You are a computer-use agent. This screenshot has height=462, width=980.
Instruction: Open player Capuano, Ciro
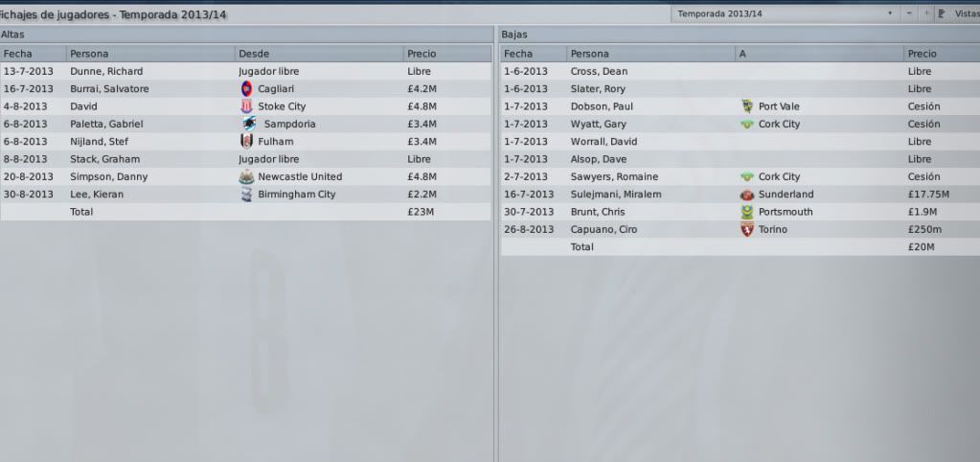point(604,229)
